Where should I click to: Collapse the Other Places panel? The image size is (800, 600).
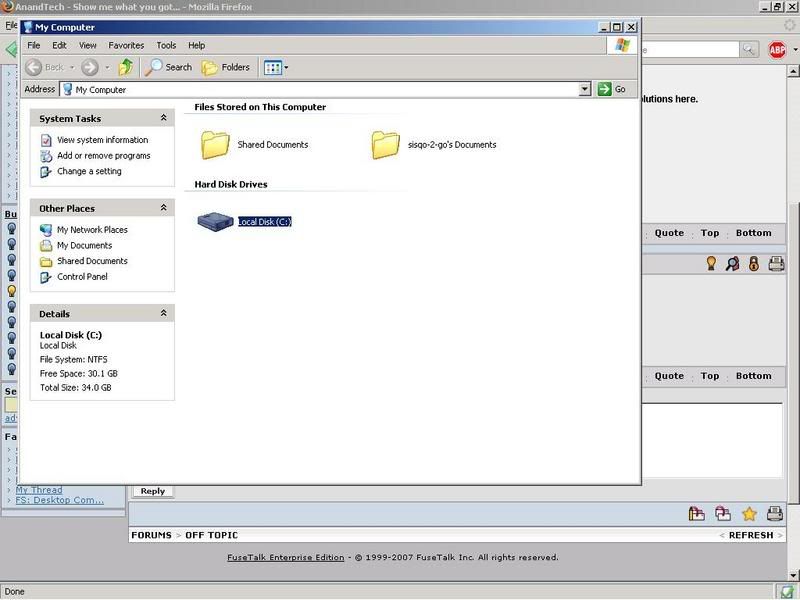pos(163,208)
